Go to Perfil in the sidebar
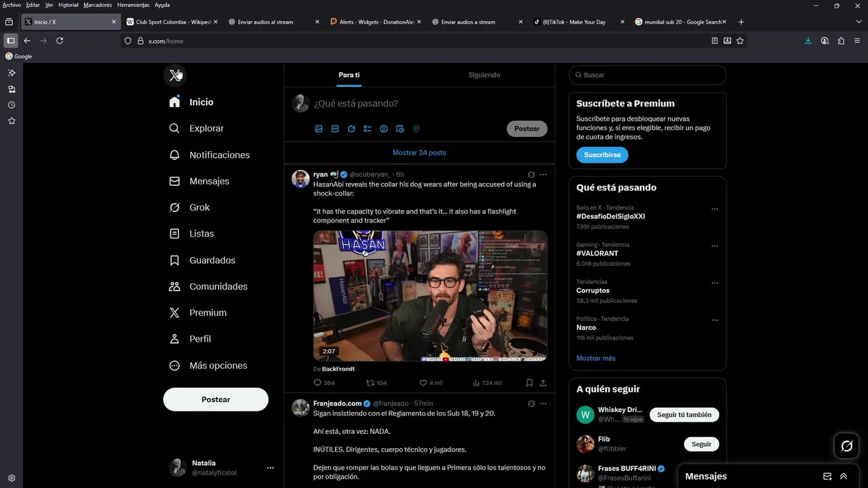 191,339
